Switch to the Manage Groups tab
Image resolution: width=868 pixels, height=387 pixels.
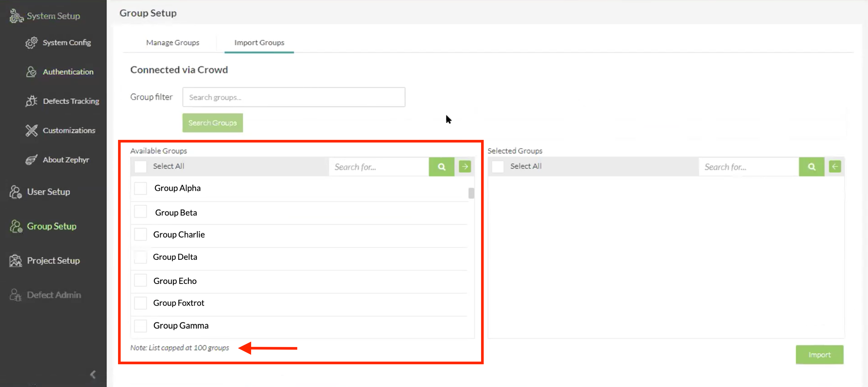172,42
